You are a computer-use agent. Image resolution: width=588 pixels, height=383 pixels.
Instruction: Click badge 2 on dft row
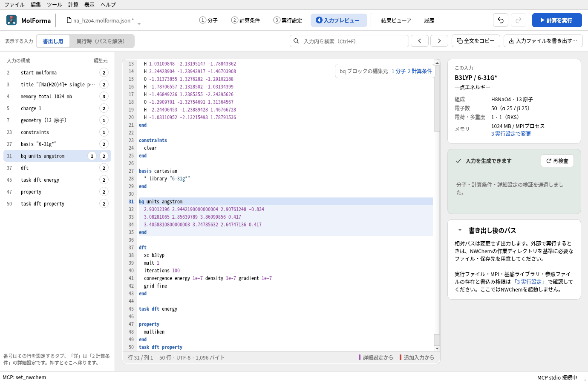point(104,168)
